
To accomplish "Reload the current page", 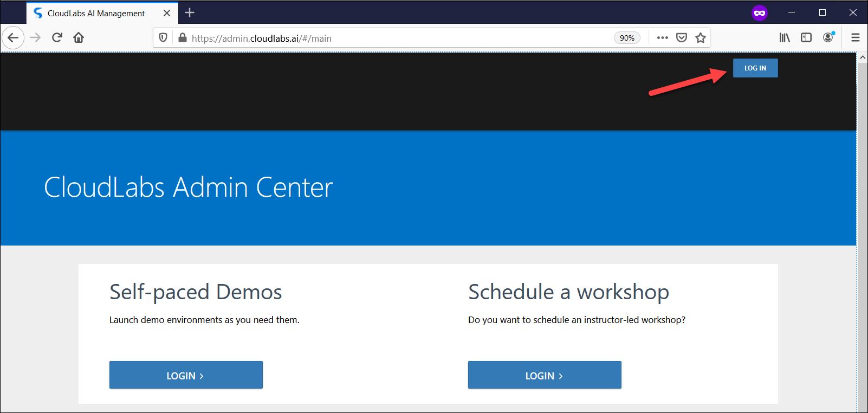I will point(57,37).
